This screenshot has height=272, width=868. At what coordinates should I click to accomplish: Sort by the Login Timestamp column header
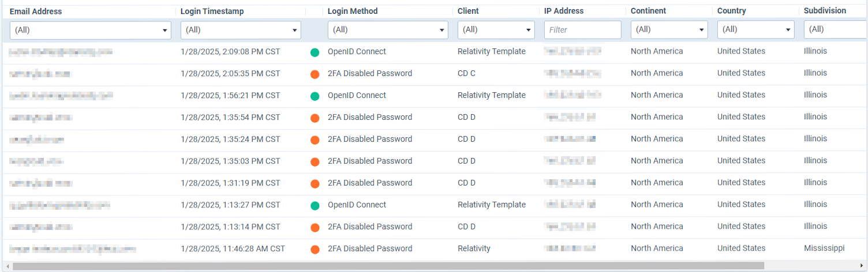point(212,11)
